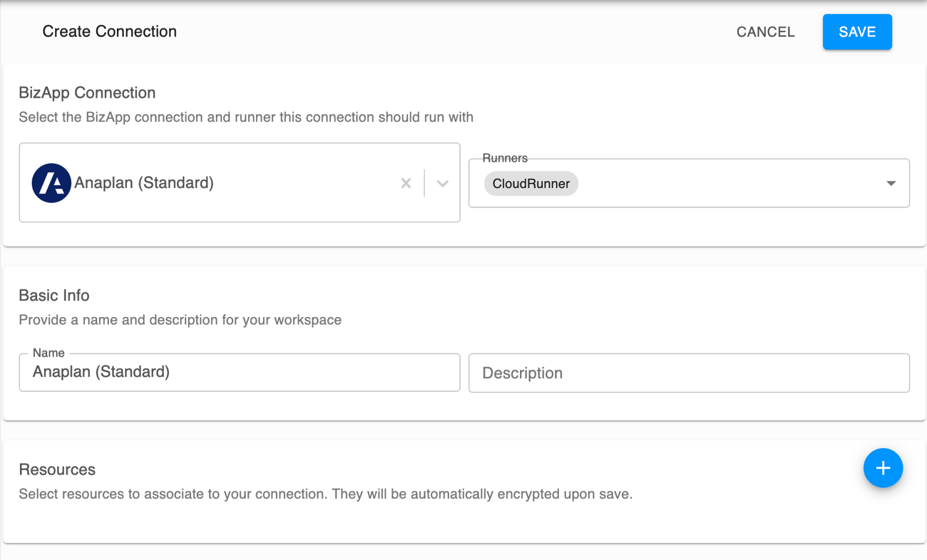The image size is (927, 560).
Task: Click the Anaplan (Standard) selected value text
Action: [x=144, y=183]
